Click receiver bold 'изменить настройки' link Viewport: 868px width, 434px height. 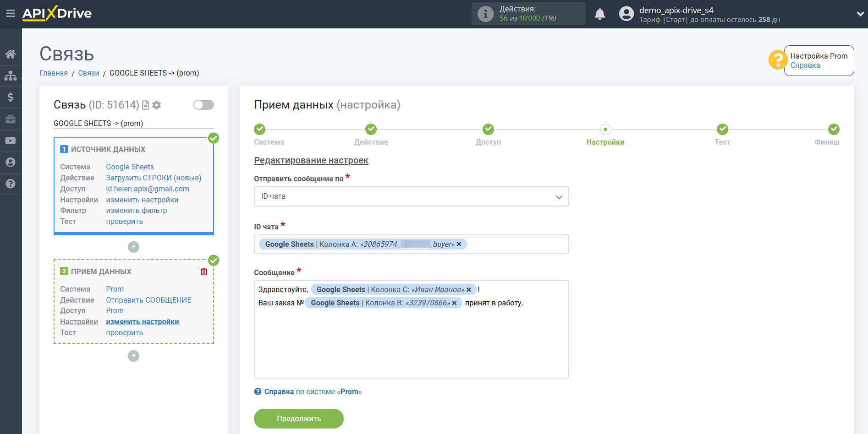coord(143,322)
